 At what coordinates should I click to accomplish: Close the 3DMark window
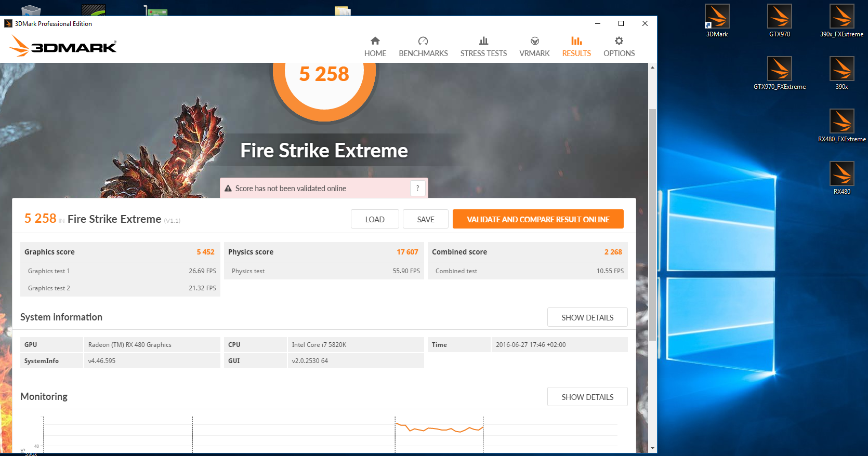(645, 23)
